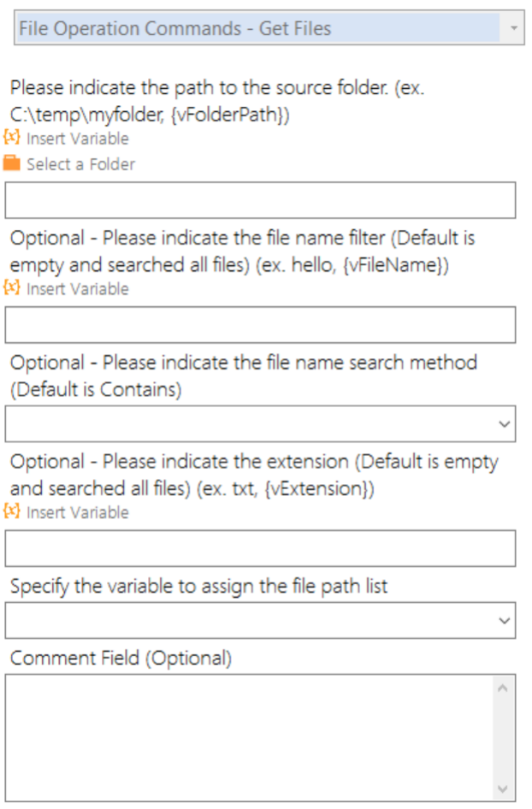532x809 pixels.
Task: Expand the file name search method dropdown
Action: point(260,423)
